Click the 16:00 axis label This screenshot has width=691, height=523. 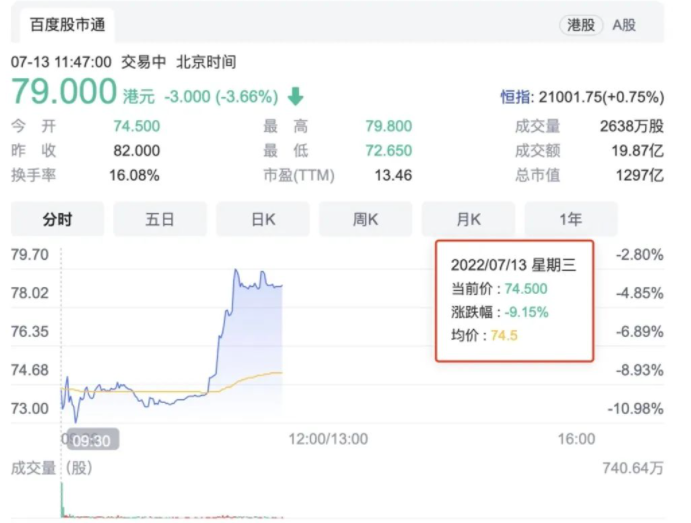coord(576,439)
